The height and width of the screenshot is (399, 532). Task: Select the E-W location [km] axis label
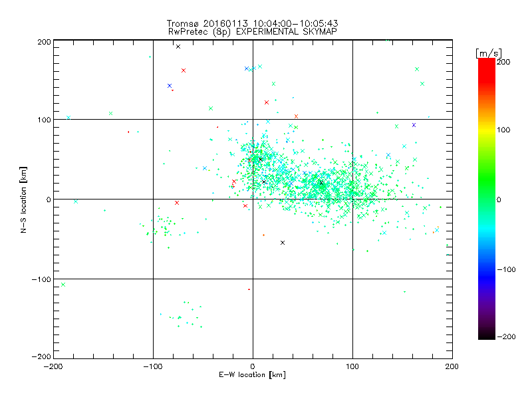[252, 374]
